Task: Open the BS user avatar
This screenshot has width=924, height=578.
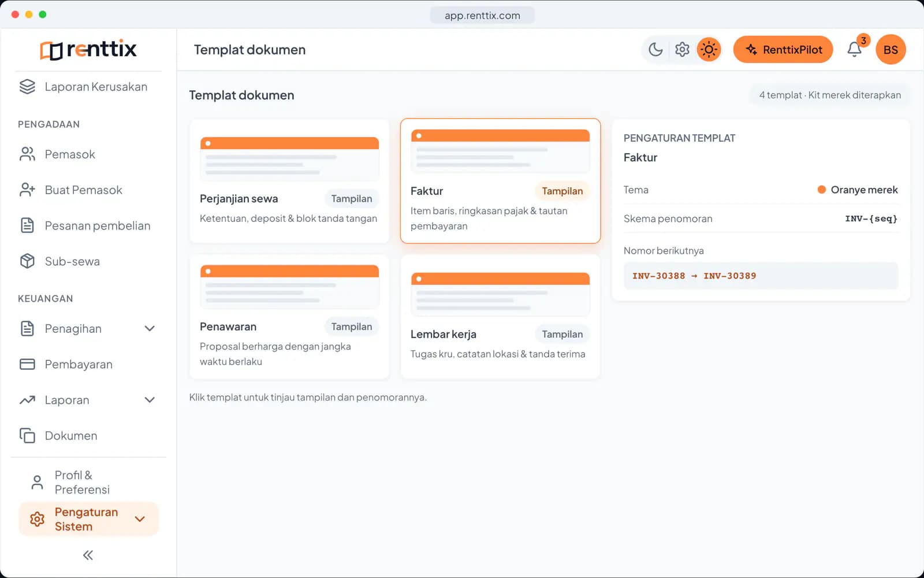Action: [891, 50]
